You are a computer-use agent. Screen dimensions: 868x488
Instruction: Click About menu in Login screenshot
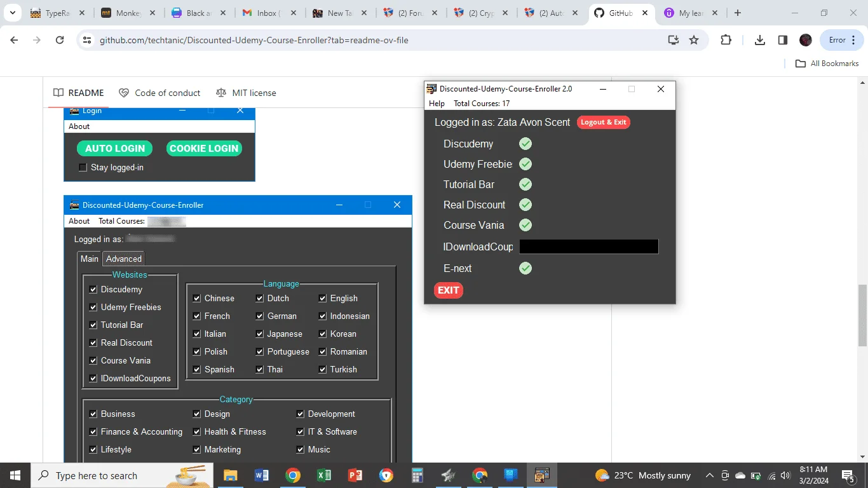(x=79, y=126)
